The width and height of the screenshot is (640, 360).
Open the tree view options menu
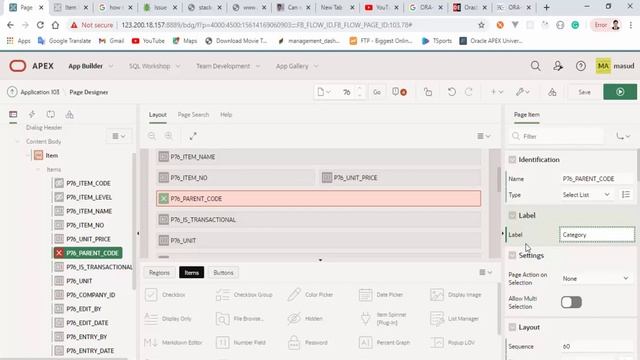pyautogui.click(x=119, y=136)
